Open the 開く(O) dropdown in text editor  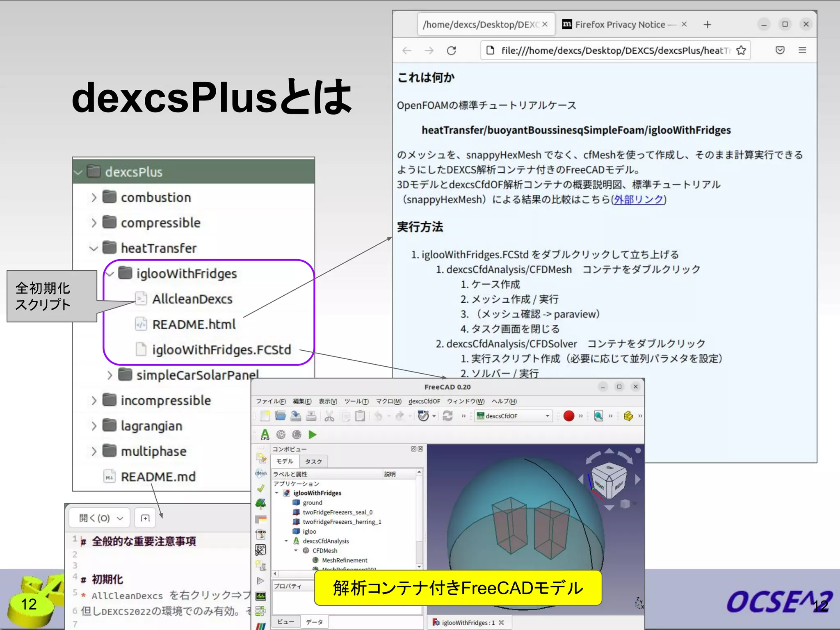point(100,518)
